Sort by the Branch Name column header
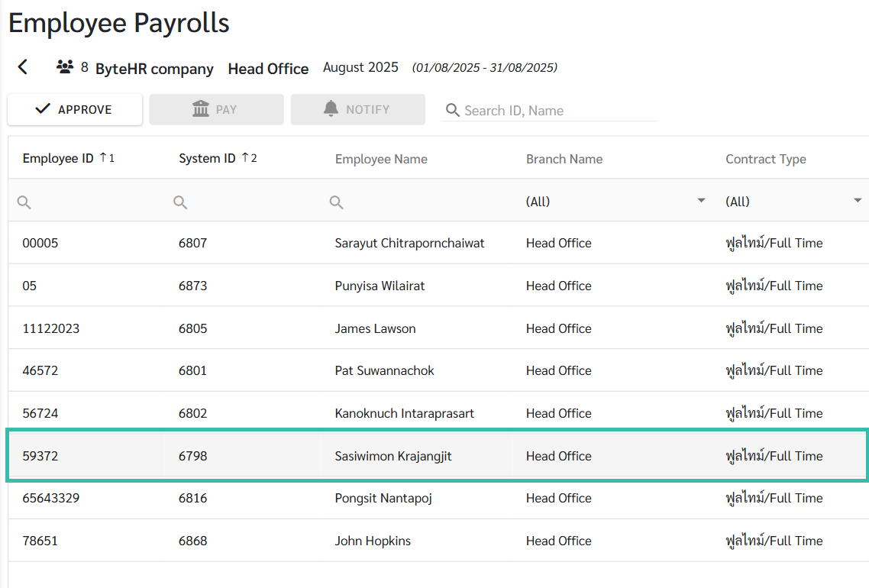The height and width of the screenshot is (588, 869). coord(564,159)
